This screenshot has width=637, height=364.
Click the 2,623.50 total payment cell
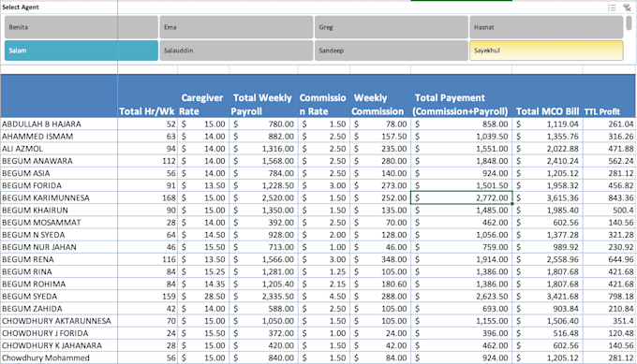462,297
